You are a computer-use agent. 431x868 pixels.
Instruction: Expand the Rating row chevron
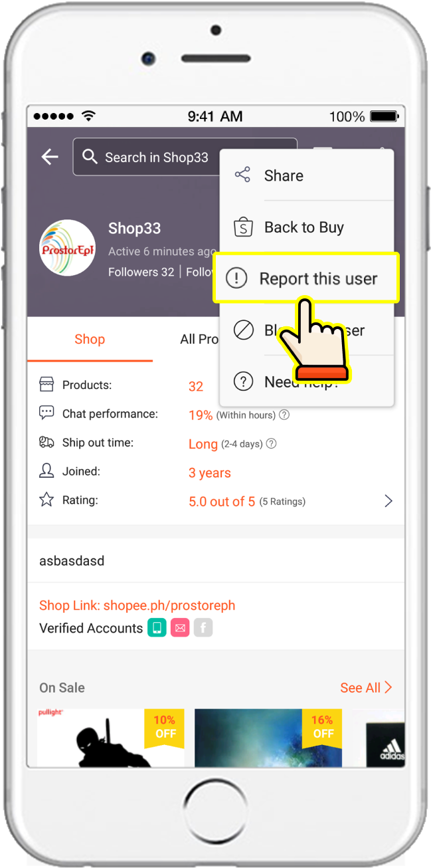388,501
